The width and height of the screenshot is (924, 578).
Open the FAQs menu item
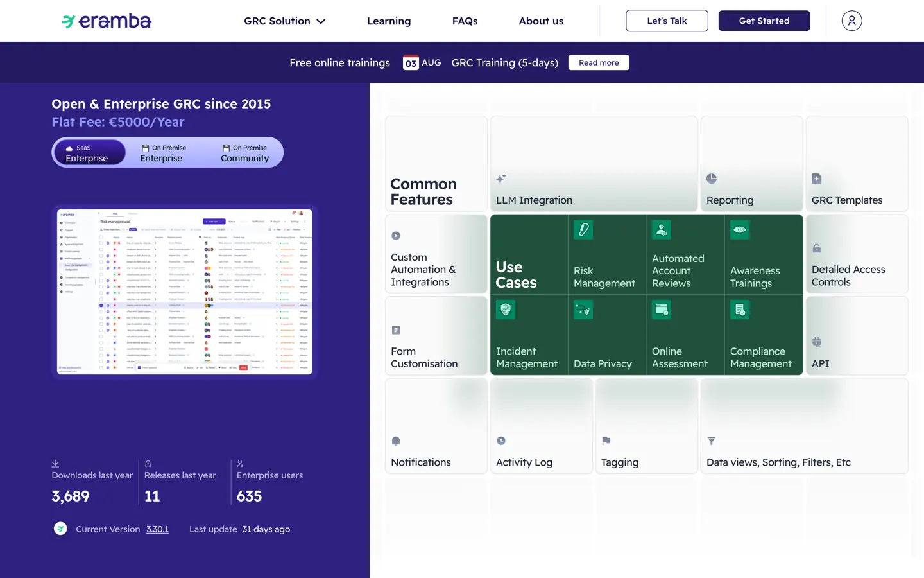[x=465, y=21]
